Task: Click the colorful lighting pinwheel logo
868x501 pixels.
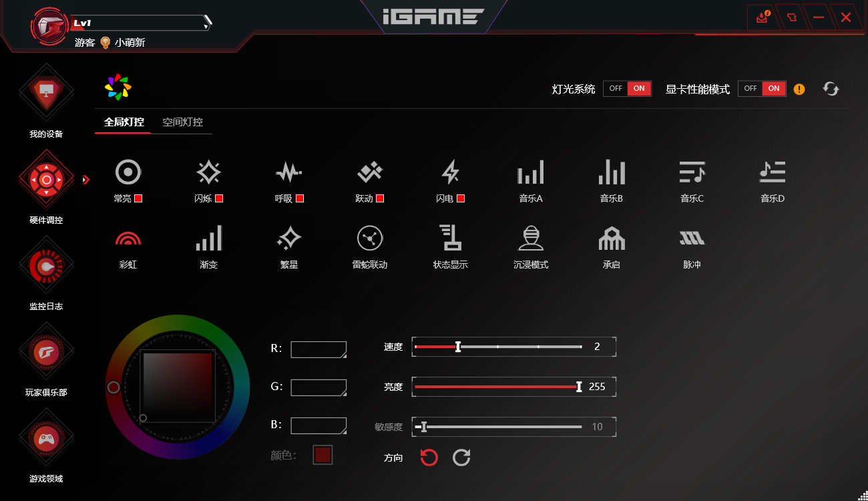Action: click(x=118, y=88)
